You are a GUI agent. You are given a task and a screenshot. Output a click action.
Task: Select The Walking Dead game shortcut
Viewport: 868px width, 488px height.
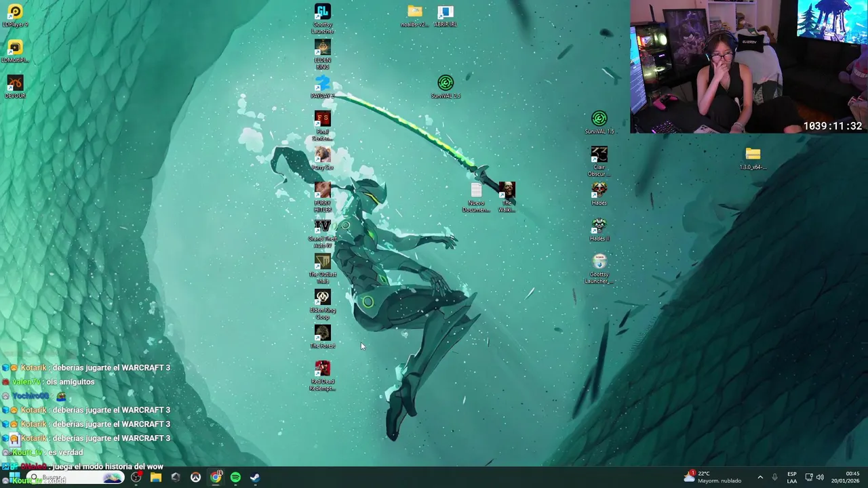[507, 198]
